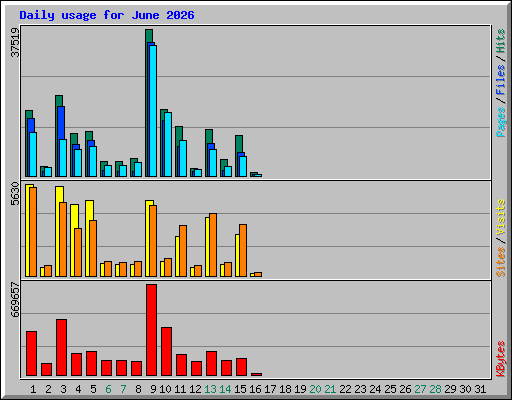512x400 pixels.
Task: Click the red KBytes bar for day 3
Action: [61, 347]
